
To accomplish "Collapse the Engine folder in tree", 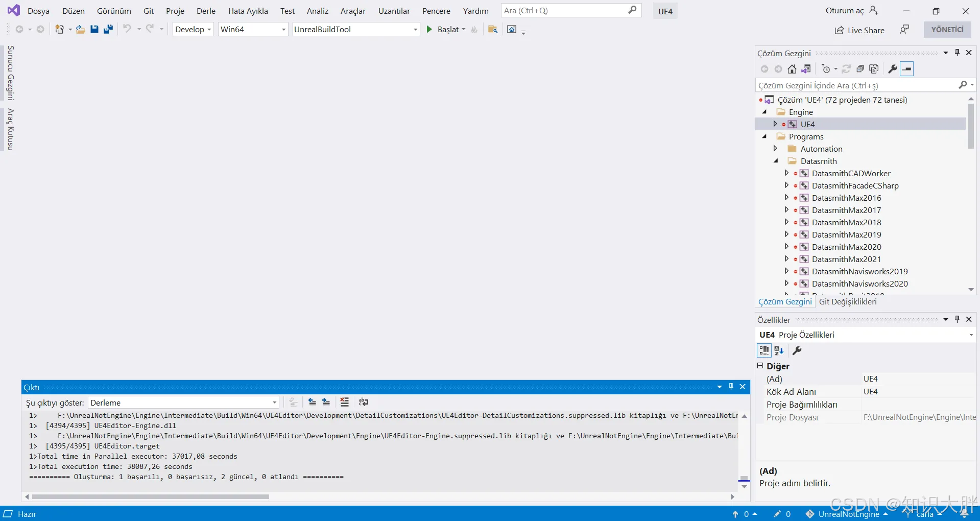I will [764, 112].
